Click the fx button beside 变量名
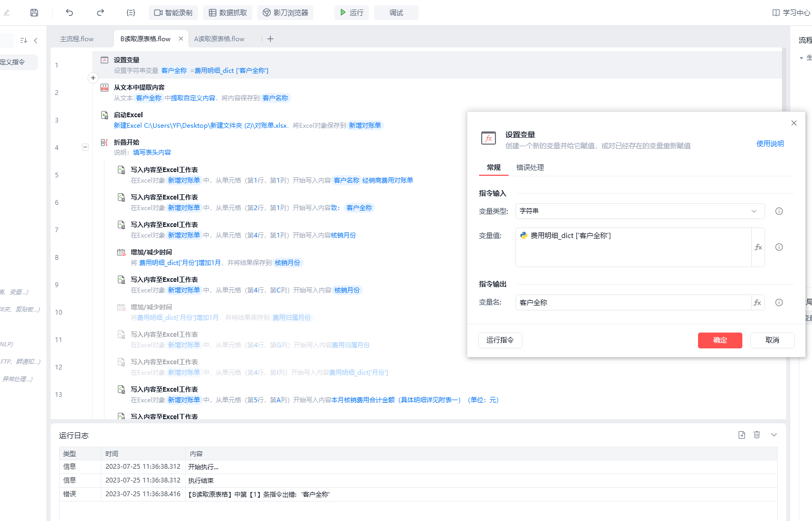 (x=758, y=302)
